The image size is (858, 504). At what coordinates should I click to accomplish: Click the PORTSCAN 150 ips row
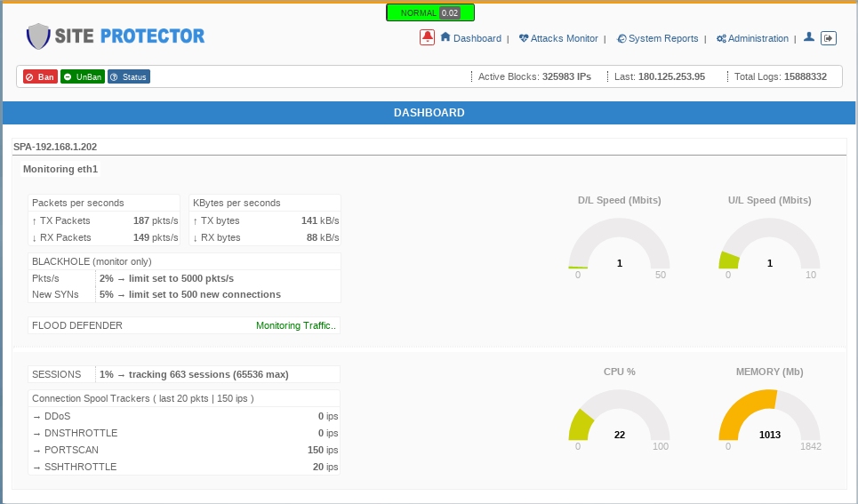[184, 450]
